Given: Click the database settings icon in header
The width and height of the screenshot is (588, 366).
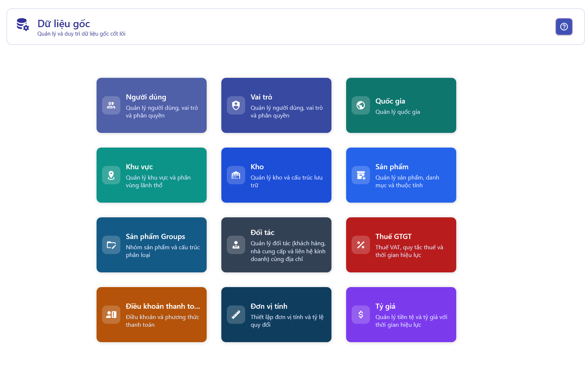Looking at the screenshot, I should pyautogui.click(x=23, y=25).
